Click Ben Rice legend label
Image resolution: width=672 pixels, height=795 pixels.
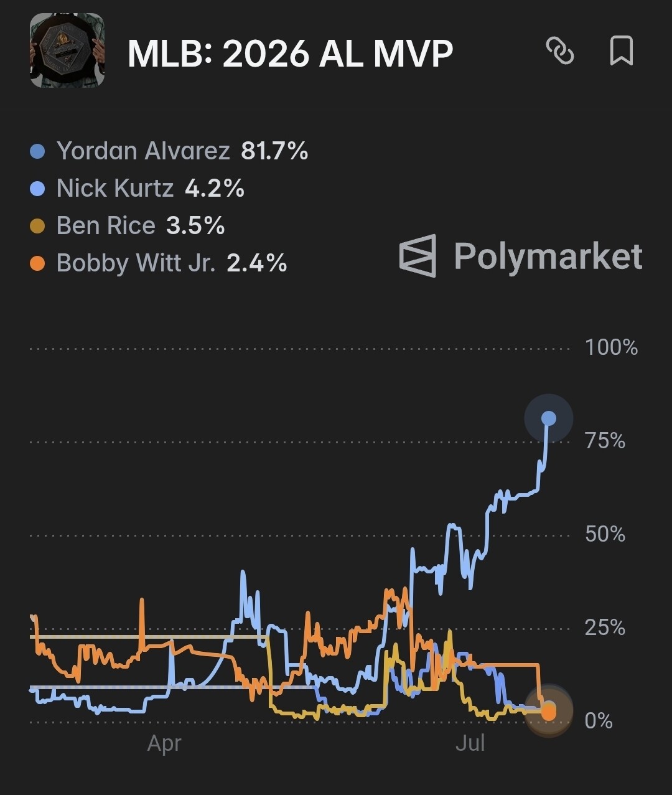[x=106, y=225]
